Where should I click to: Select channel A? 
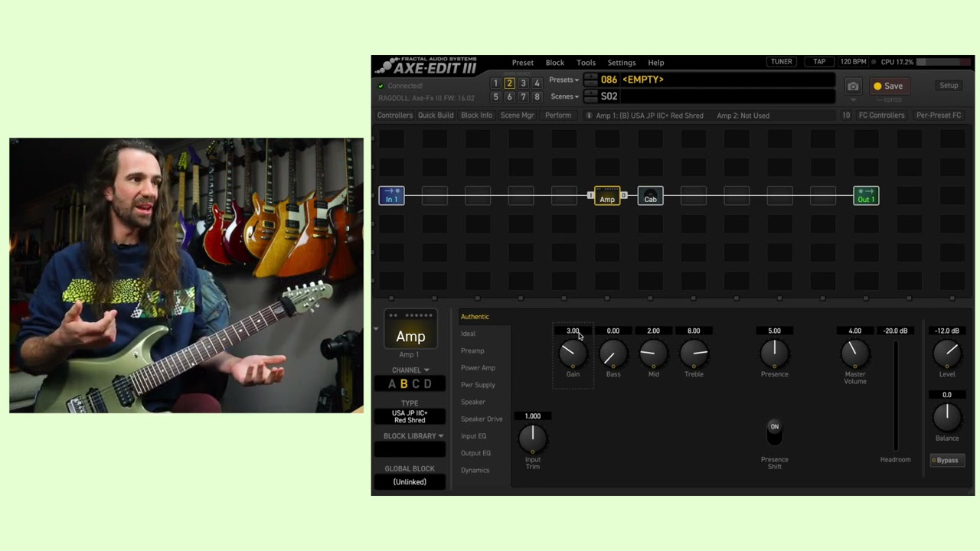point(392,384)
